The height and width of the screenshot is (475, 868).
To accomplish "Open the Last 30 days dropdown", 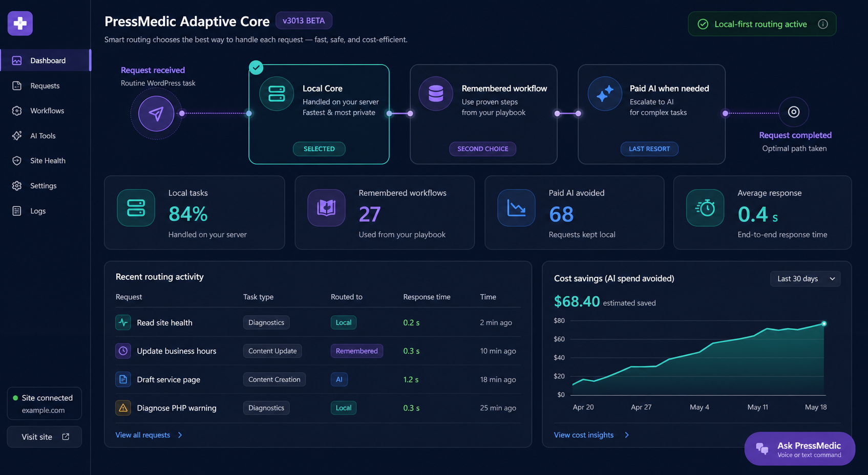I will point(805,278).
